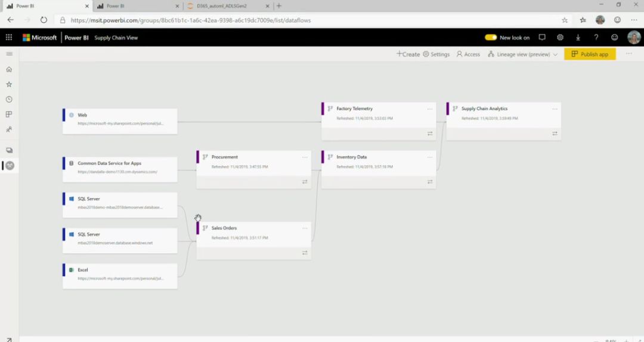644x342 pixels.
Task: Show lineage for Supply Chain Analytics card
Action: pos(555,134)
